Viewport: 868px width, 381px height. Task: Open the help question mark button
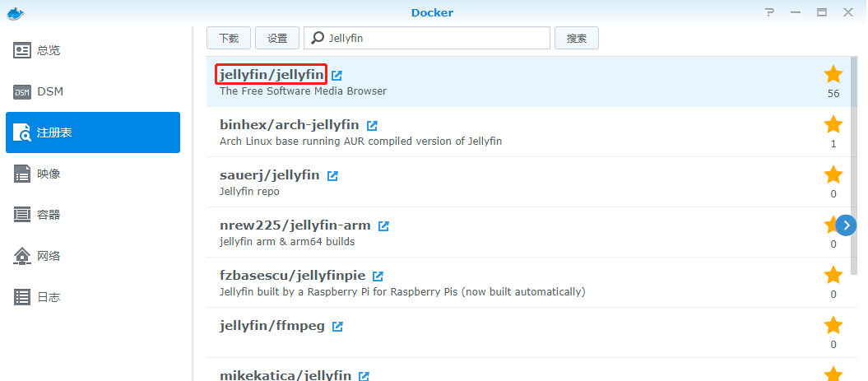(x=769, y=12)
